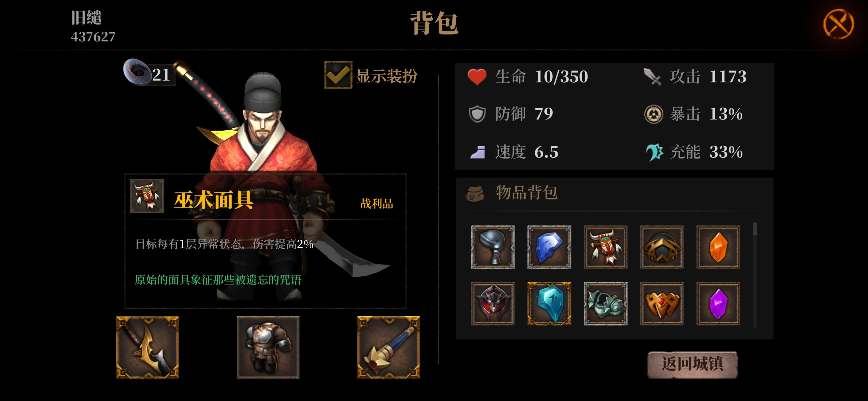Click the 返回城镇 button
Screen dimensions: 868x401
tap(692, 364)
